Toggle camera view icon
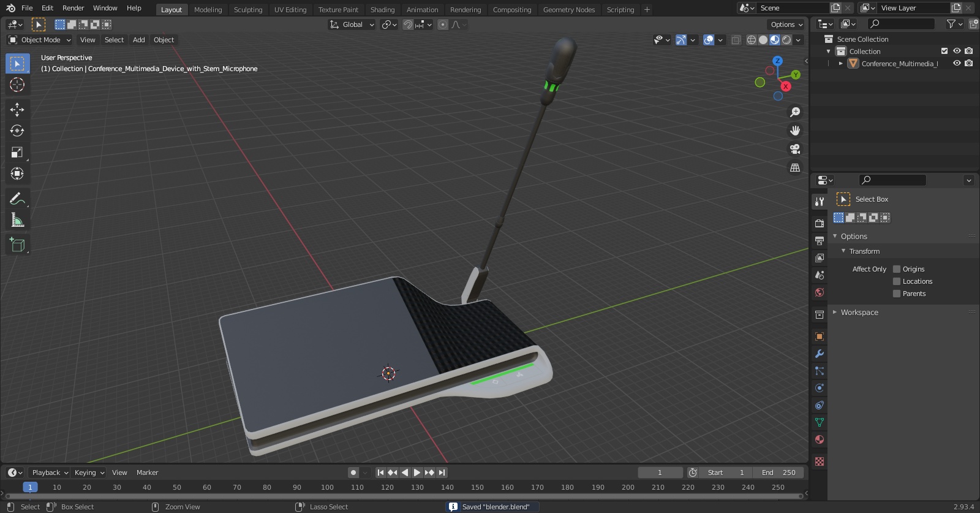Image resolution: width=980 pixels, height=513 pixels. [x=795, y=149]
